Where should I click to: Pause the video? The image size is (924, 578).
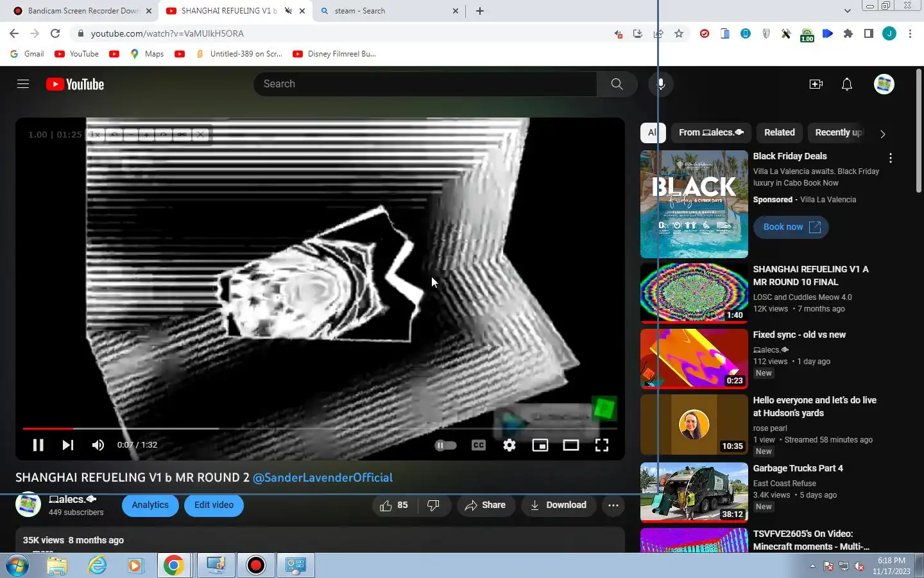pyautogui.click(x=38, y=445)
